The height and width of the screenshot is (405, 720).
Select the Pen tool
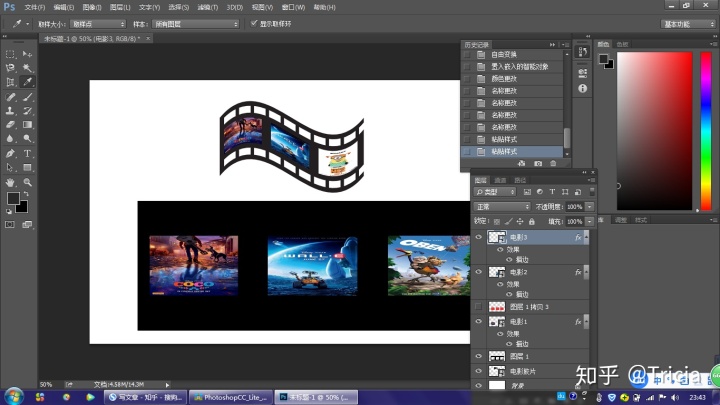pos(10,153)
